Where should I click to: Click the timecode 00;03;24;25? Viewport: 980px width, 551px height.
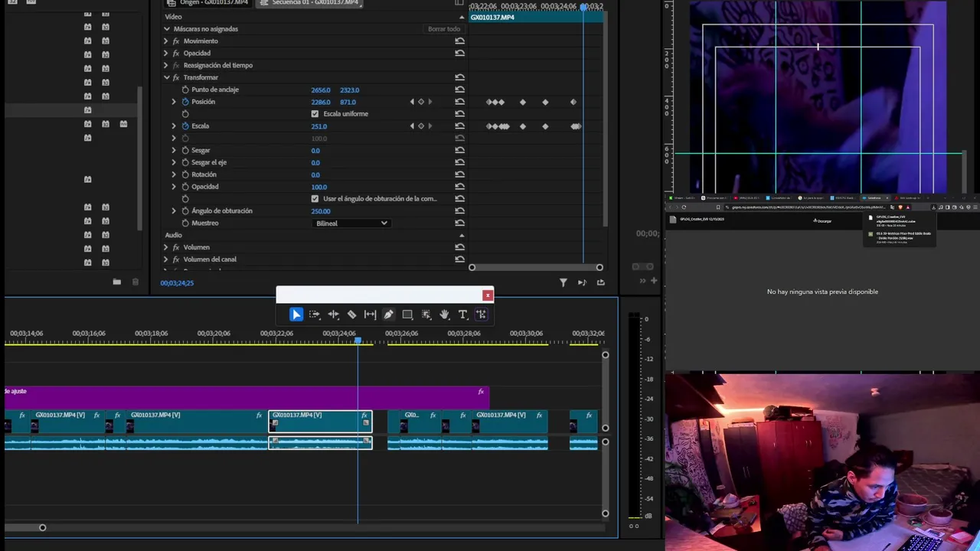177,283
